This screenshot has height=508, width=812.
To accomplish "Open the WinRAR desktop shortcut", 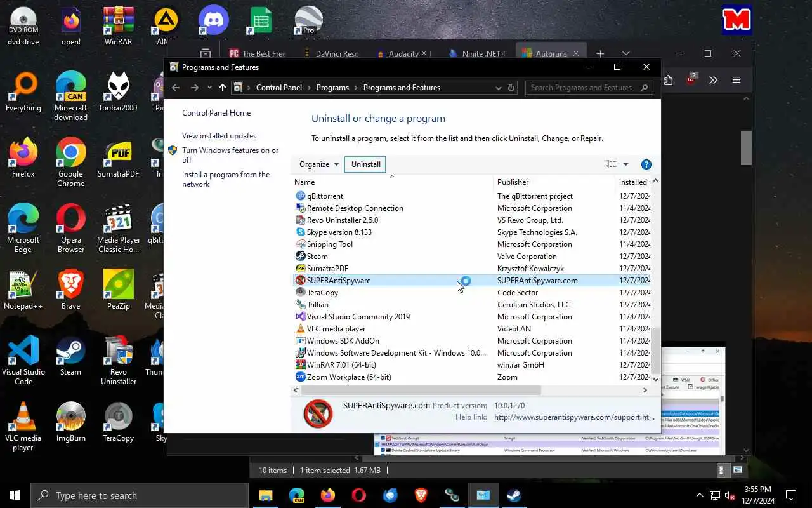I will (x=118, y=26).
